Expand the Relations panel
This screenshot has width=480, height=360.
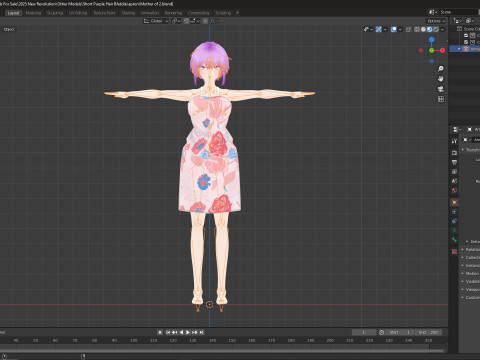click(471, 249)
